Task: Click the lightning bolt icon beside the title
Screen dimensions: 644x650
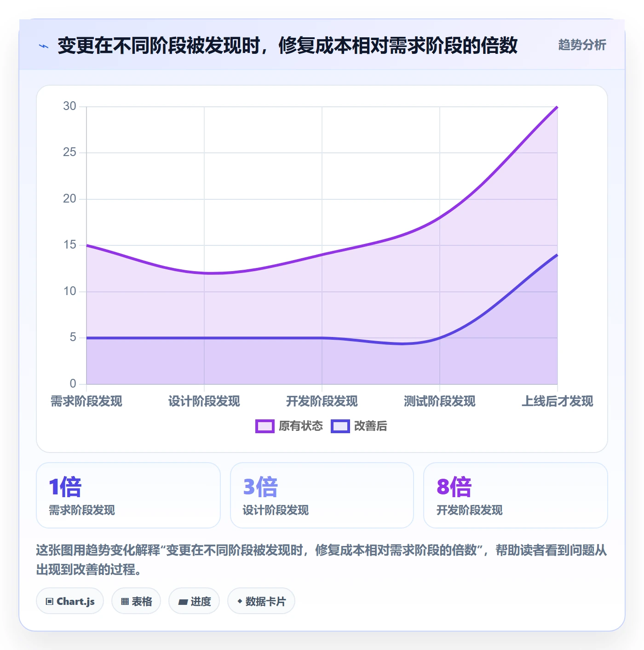Action: pyautogui.click(x=44, y=46)
